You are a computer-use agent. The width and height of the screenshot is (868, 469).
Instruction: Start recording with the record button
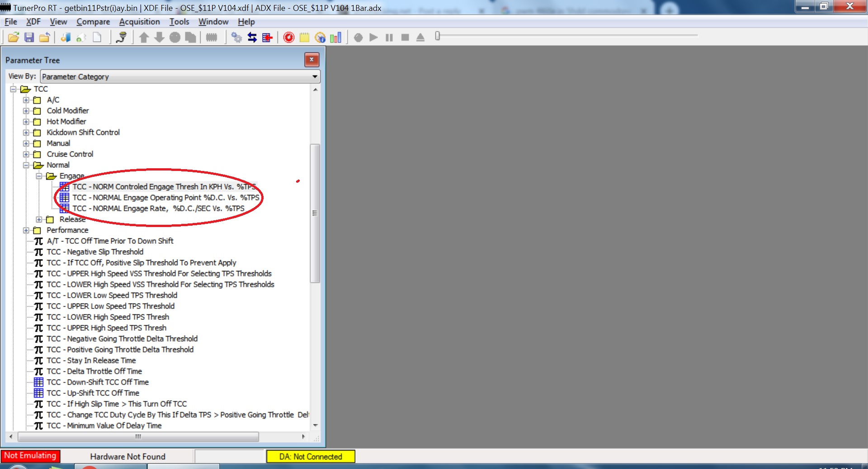coord(358,38)
